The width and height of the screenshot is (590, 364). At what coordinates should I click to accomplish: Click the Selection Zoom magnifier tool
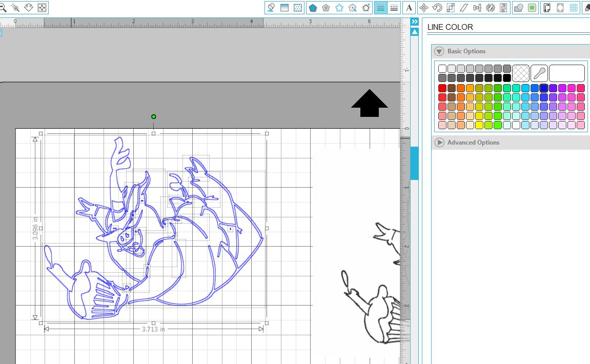pos(15,8)
